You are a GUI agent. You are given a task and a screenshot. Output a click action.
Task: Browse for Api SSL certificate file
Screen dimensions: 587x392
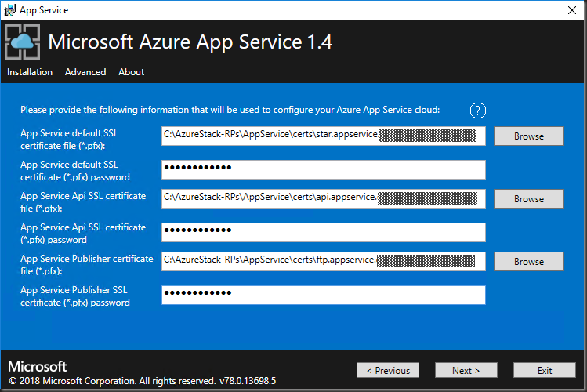(x=528, y=198)
